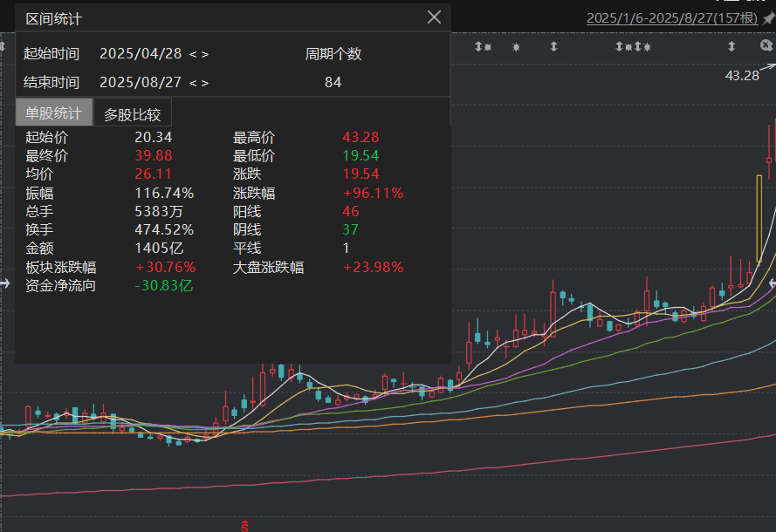This screenshot has width=776, height=532.
Task: Switch to the 单股统计 tab
Action: 53,113
